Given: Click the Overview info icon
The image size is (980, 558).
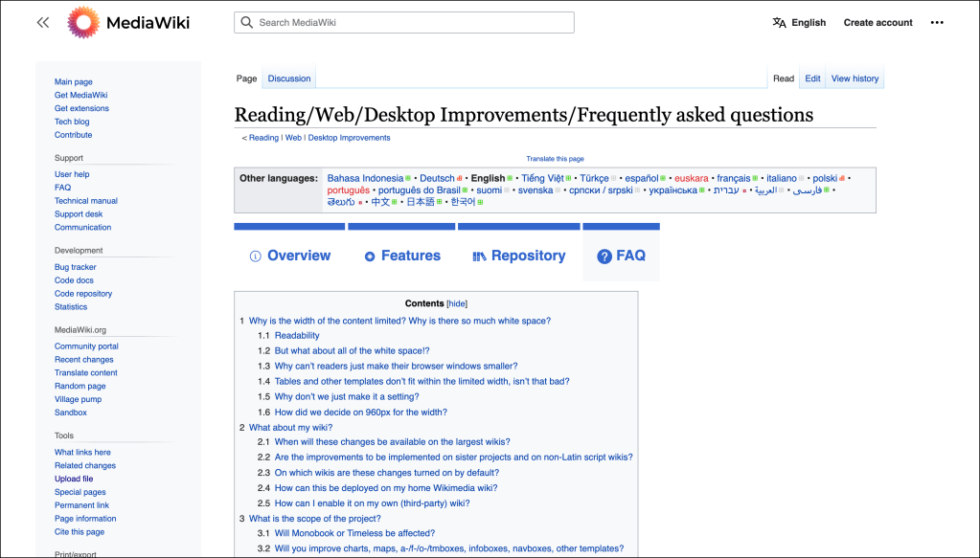Looking at the screenshot, I should [256, 257].
